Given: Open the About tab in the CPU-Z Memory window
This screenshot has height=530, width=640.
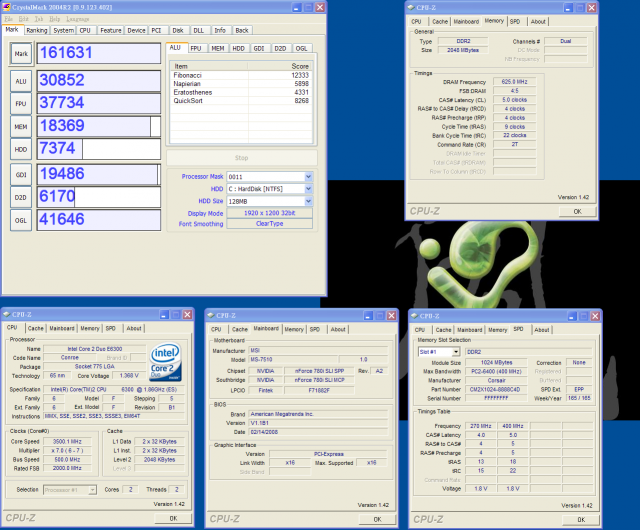Looking at the screenshot, I should tap(538, 22).
